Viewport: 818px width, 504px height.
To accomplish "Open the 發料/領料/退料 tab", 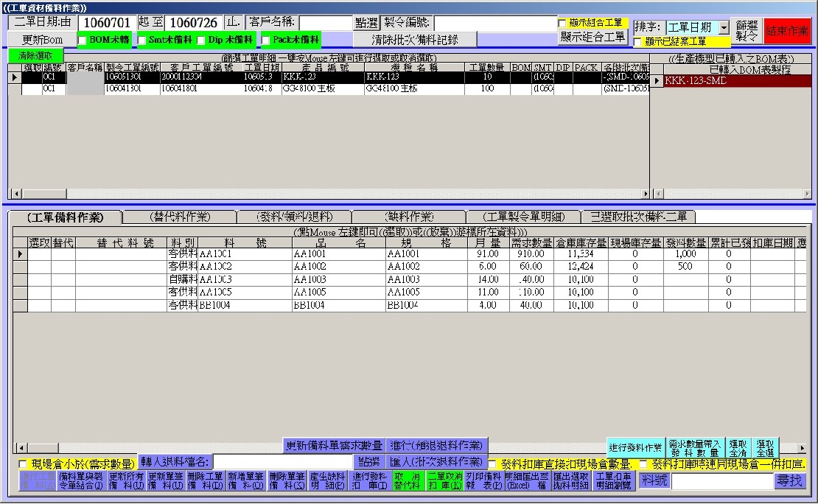I will click(295, 217).
